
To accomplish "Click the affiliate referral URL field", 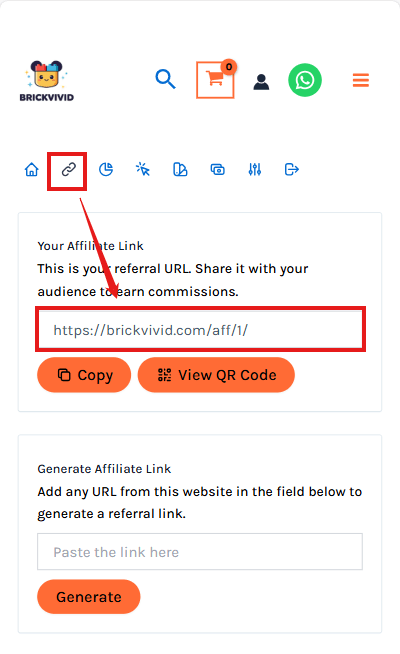I will [201, 330].
